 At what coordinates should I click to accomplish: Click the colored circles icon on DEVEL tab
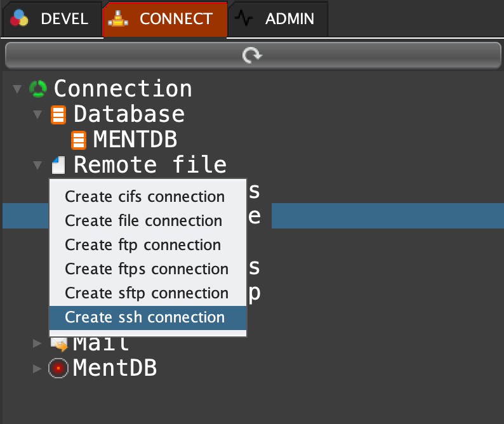[20, 19]
